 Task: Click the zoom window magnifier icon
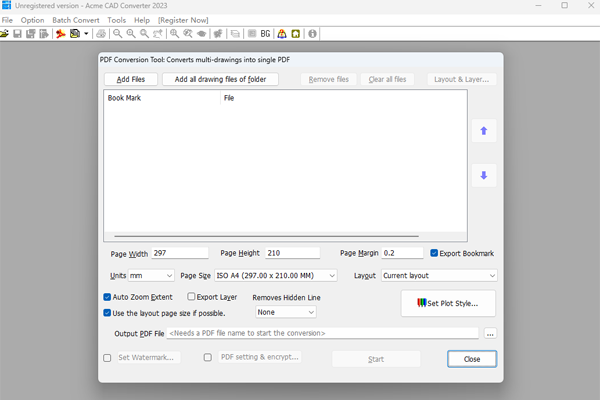(188, 34)
